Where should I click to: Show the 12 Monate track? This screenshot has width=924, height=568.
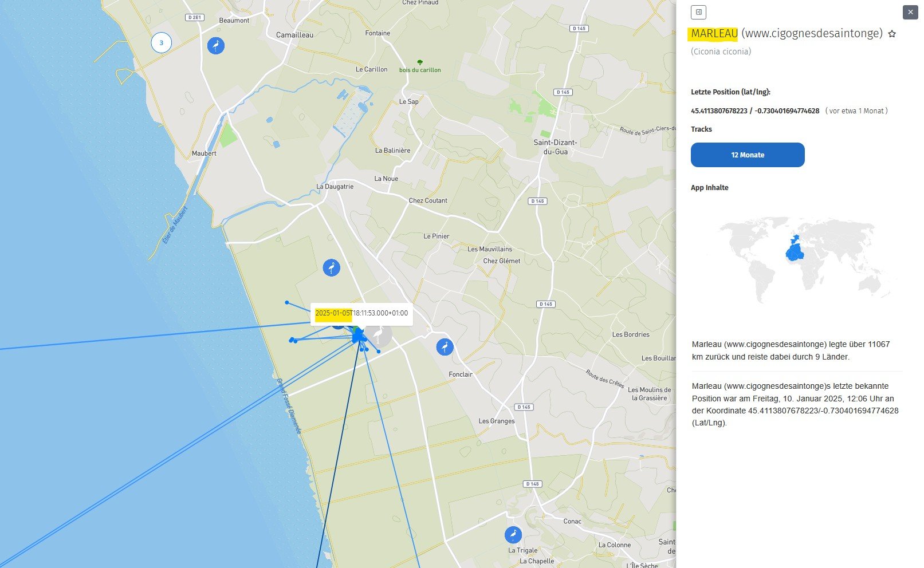[x=747, y=155]
